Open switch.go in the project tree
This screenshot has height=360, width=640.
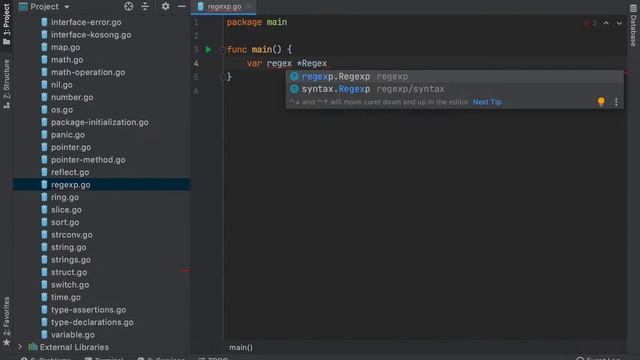pyautogui.click(x=70, y=284)
